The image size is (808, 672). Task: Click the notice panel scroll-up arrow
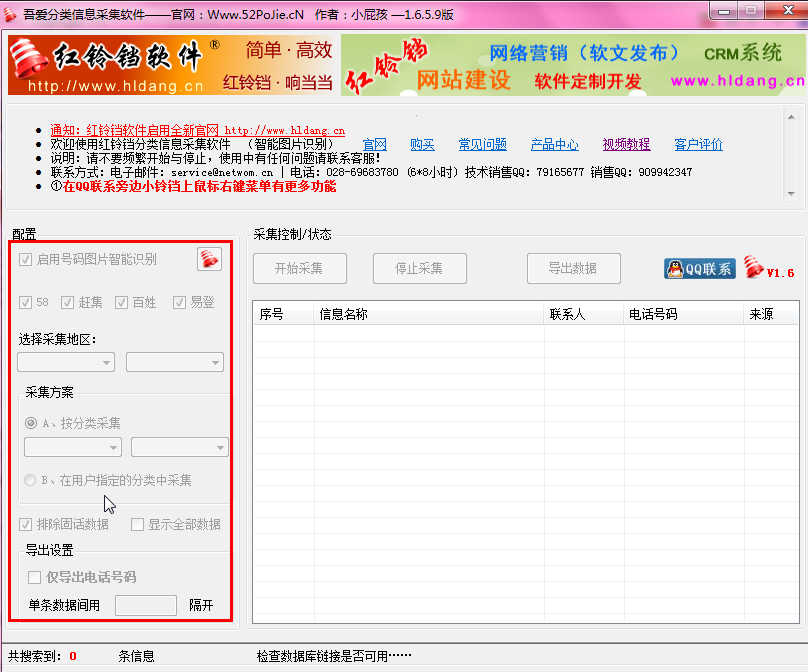(791, 117)
